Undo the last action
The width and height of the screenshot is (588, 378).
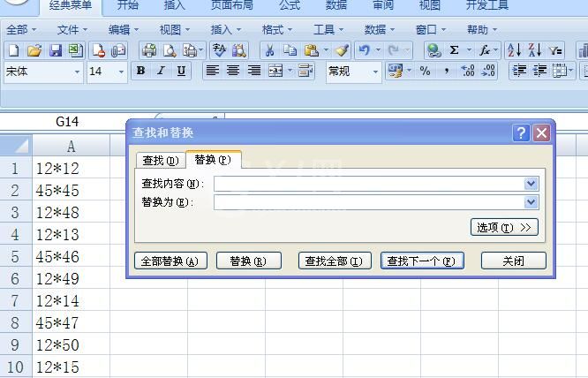[x=364, y=50]
